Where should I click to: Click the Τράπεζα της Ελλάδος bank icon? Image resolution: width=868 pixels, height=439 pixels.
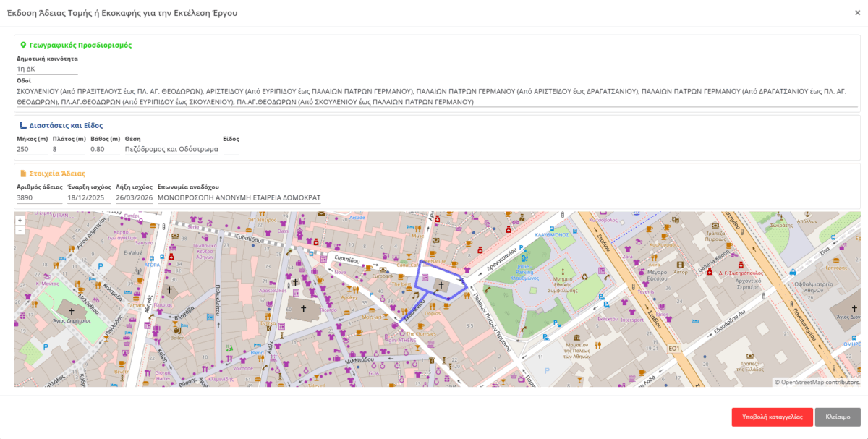pyautogui.click(x=751, y=355)
